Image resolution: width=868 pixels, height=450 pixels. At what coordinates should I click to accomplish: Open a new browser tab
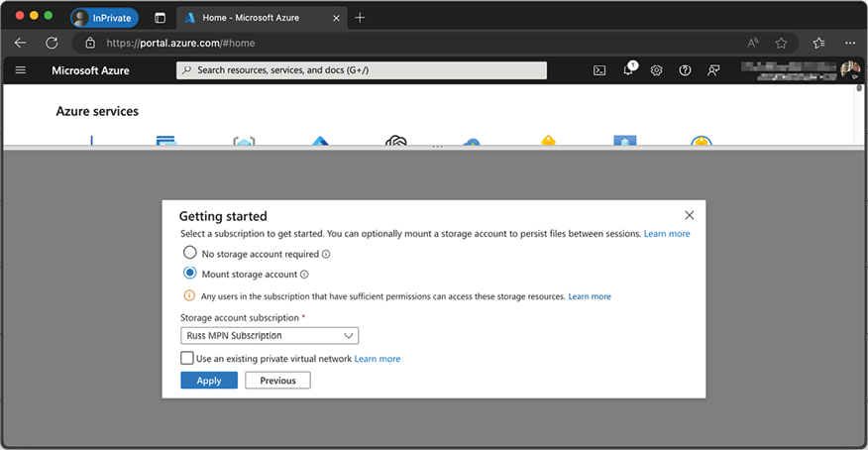coord(360,18)
